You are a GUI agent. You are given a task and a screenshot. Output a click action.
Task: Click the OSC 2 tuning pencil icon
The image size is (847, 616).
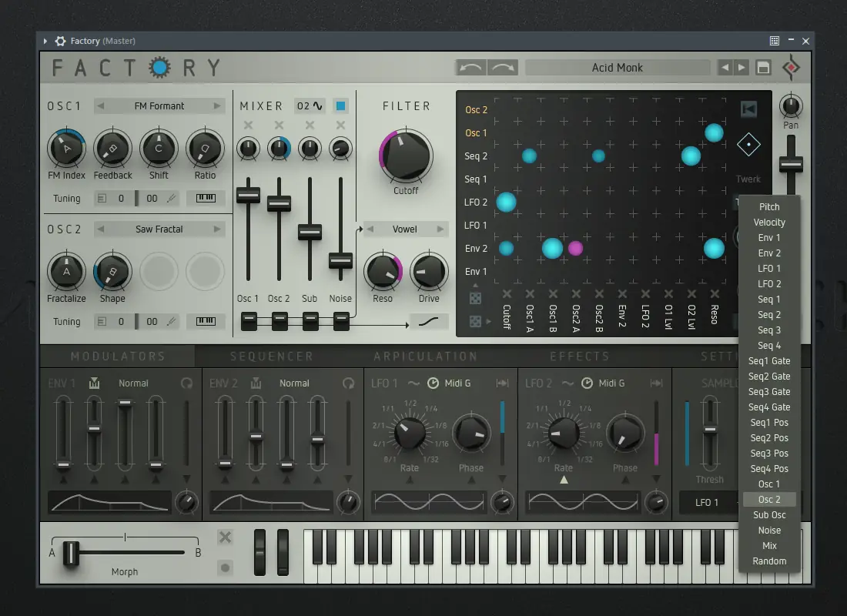tap(171, 322)
